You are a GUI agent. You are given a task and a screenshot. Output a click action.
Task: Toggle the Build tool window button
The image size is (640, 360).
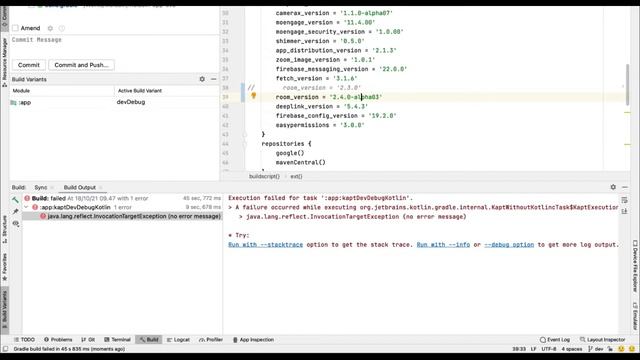coord(149,340)
